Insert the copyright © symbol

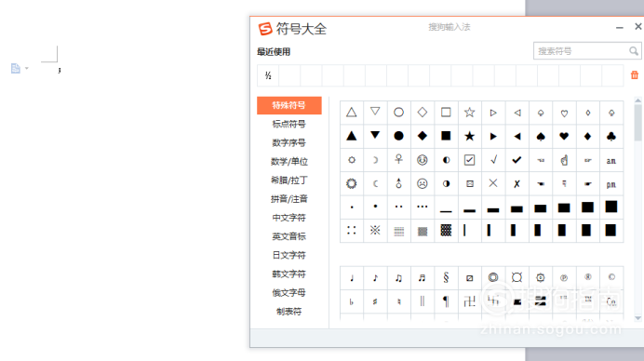tap(611, 278)
